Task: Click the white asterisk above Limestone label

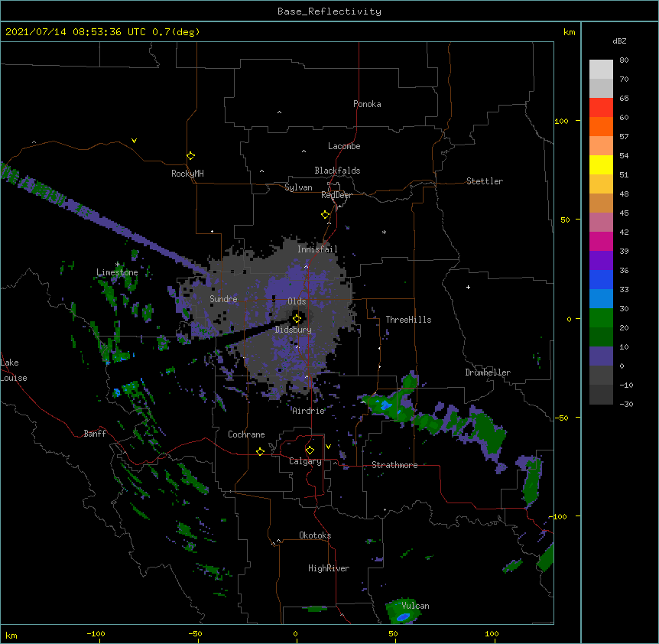Action: (117, 264)
